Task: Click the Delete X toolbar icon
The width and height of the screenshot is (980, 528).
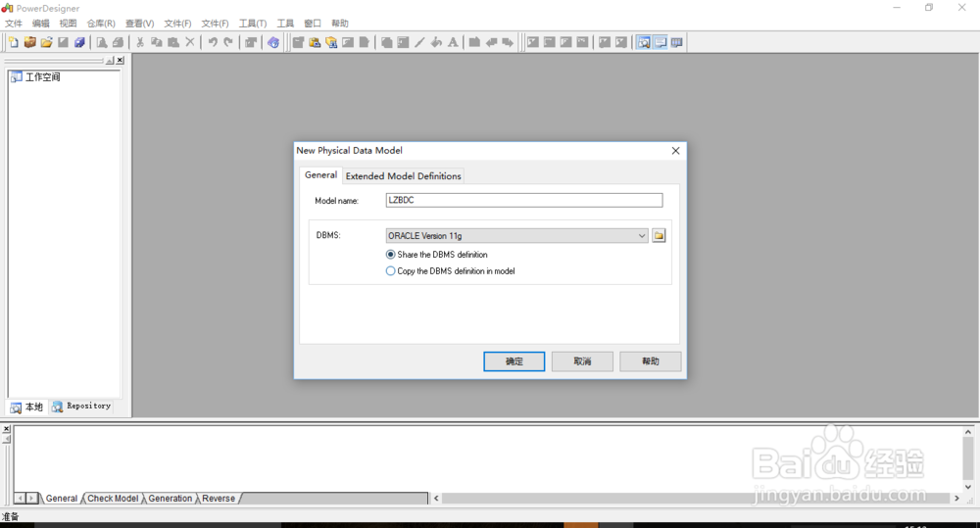Action: [x=190, y=42]
